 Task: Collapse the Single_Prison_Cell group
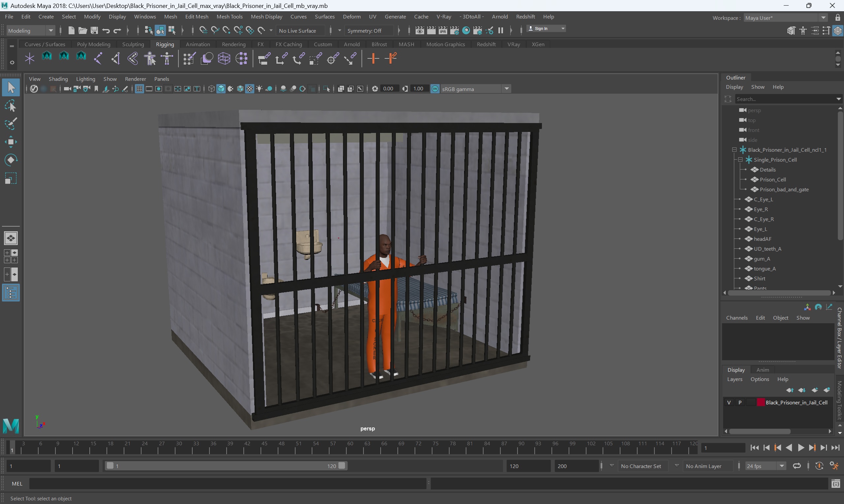coord(740,160)
